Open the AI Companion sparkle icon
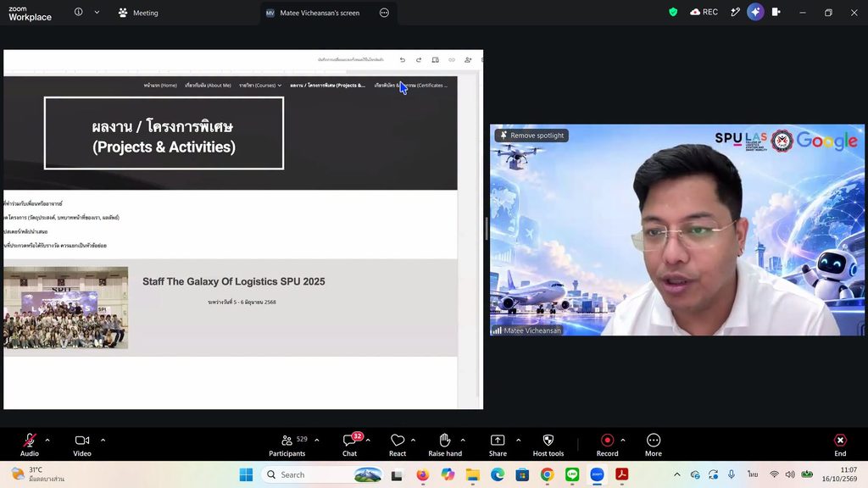Screen dimensions: 868x488 pyautogui.click(x=755, y=12)
